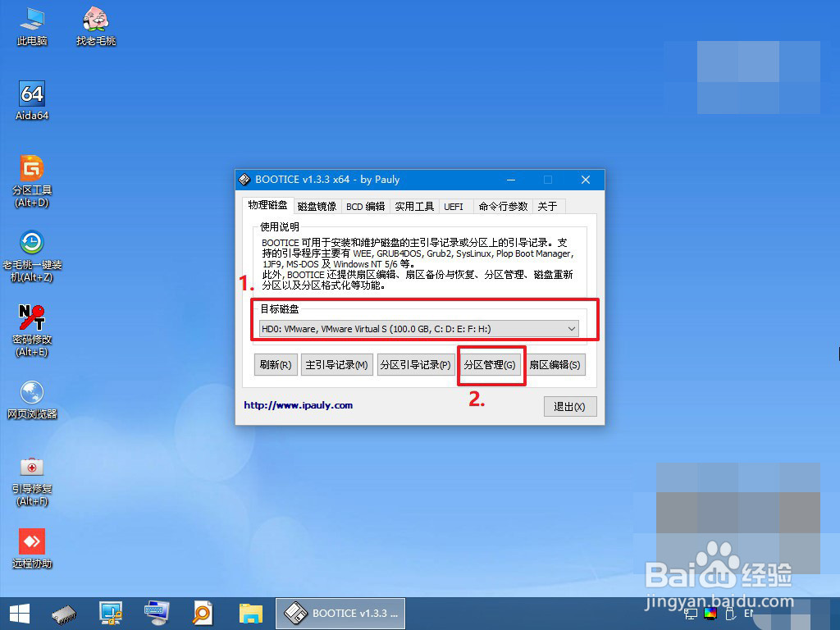Click the 扇区编辑(S) button
The width and height of the screenshot is (840, 630).
coord(555,365)
